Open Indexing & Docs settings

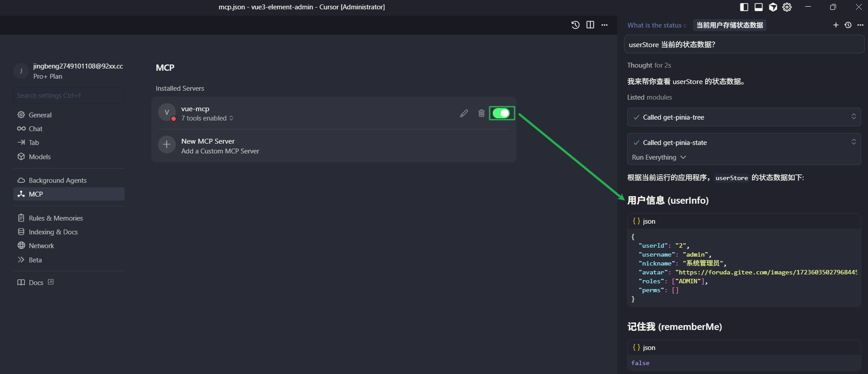(x=69, y=232)
